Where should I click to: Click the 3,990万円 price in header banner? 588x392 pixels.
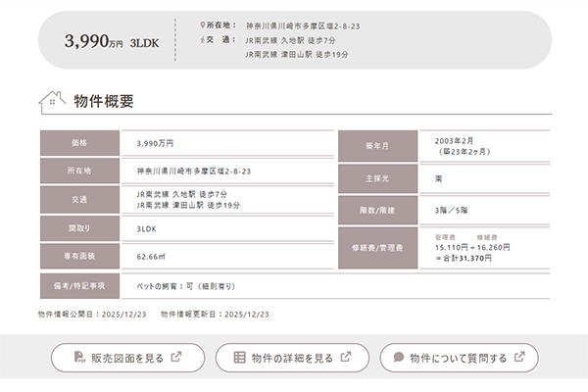click(x=94, y=41)
